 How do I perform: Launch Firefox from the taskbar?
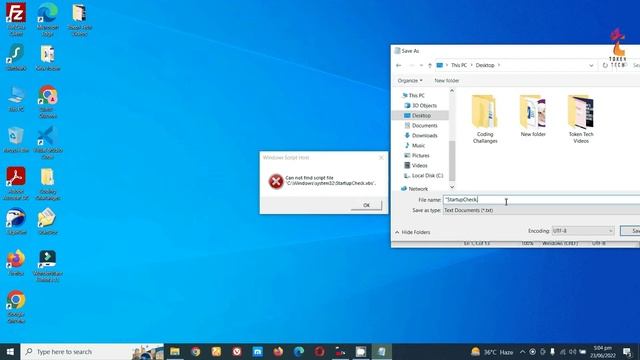pyautogui.click(x=278, y=351)
